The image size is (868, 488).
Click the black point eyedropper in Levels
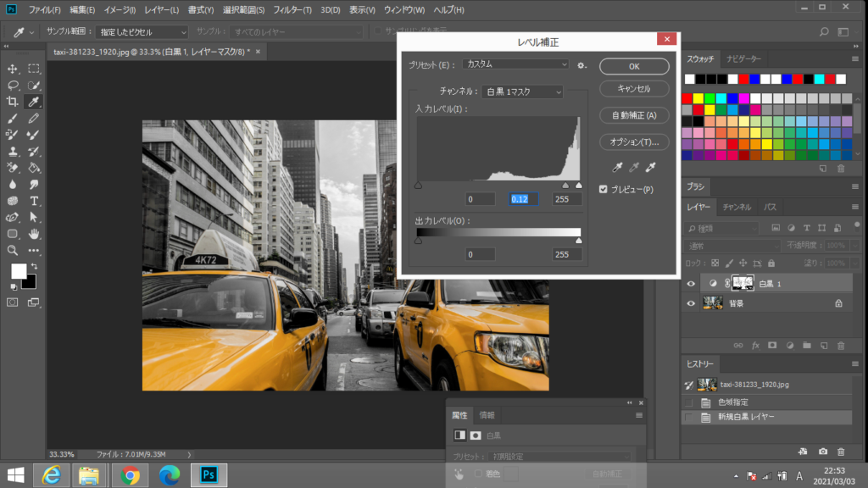[x=617, y=167]
